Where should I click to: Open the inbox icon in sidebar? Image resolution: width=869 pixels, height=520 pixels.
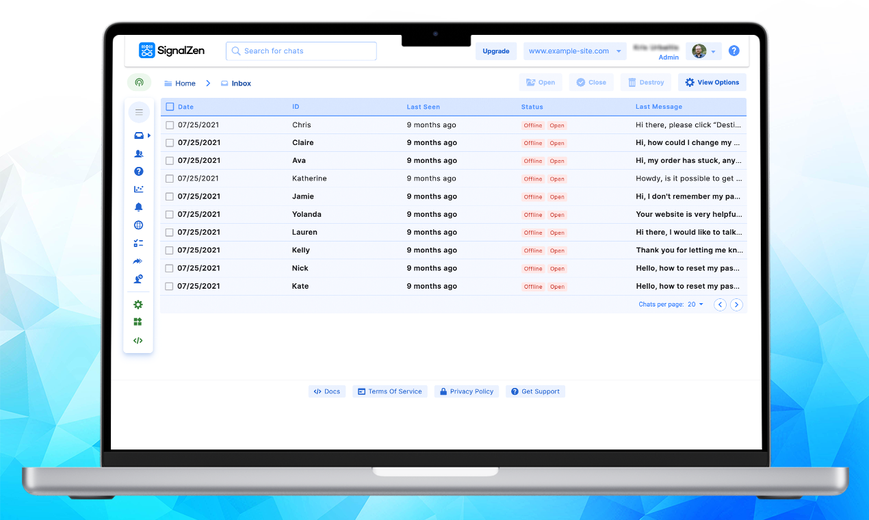click(139, 135)
